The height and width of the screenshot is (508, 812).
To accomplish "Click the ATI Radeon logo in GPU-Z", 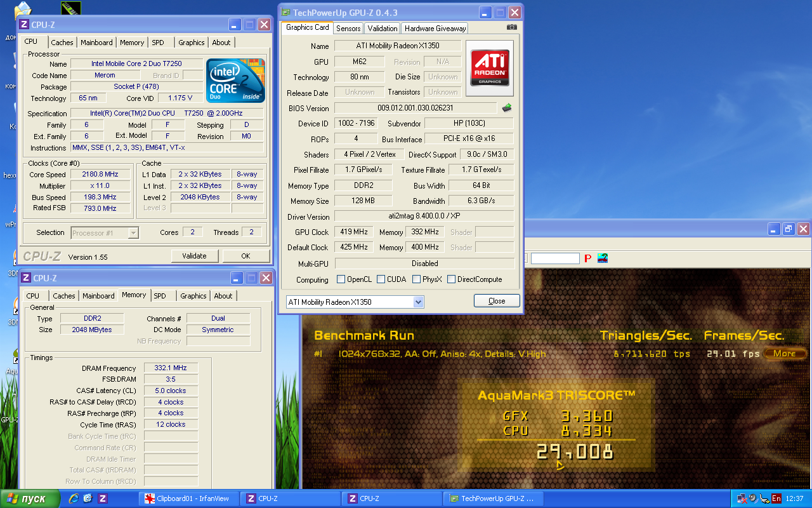I will [490, 69].
